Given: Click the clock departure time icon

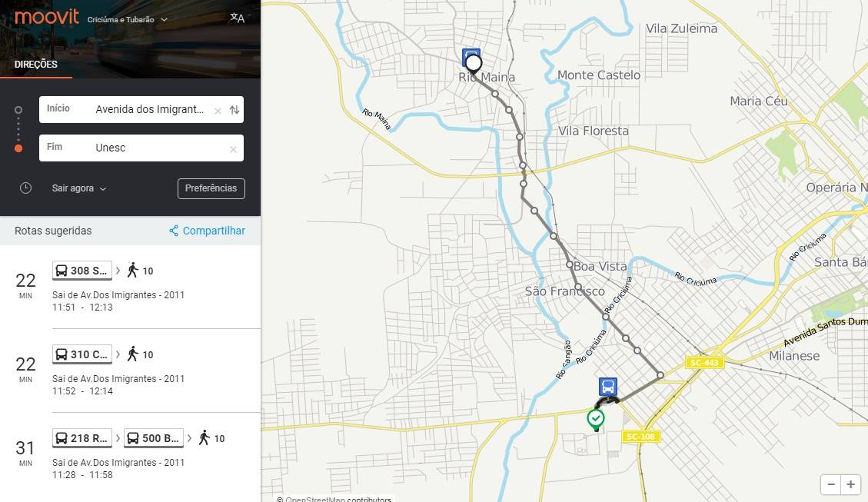Looking at the screenshot, I should point(25,188).
